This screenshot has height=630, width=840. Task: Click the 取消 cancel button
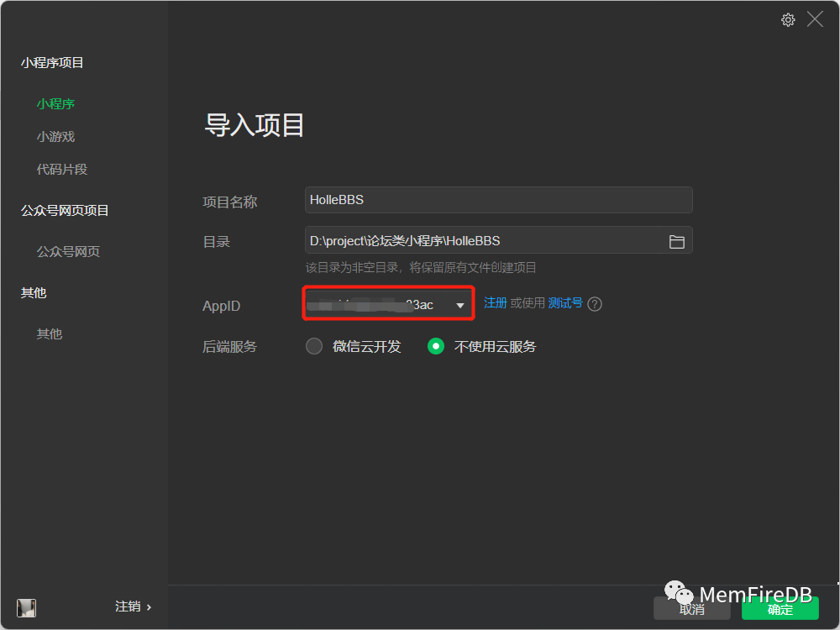[x=691, y=608]
